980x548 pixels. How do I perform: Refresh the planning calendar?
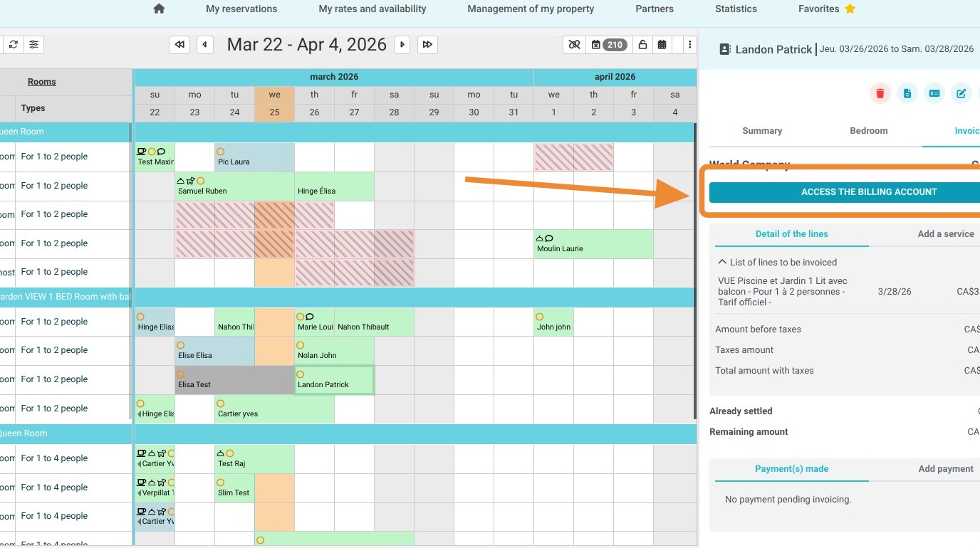(13, 45)
